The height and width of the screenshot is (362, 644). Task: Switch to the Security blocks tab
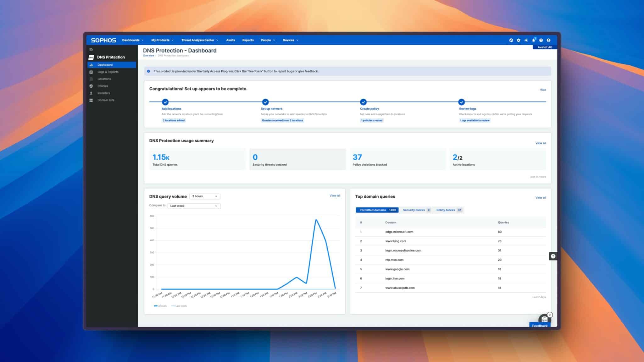(414, 210)
